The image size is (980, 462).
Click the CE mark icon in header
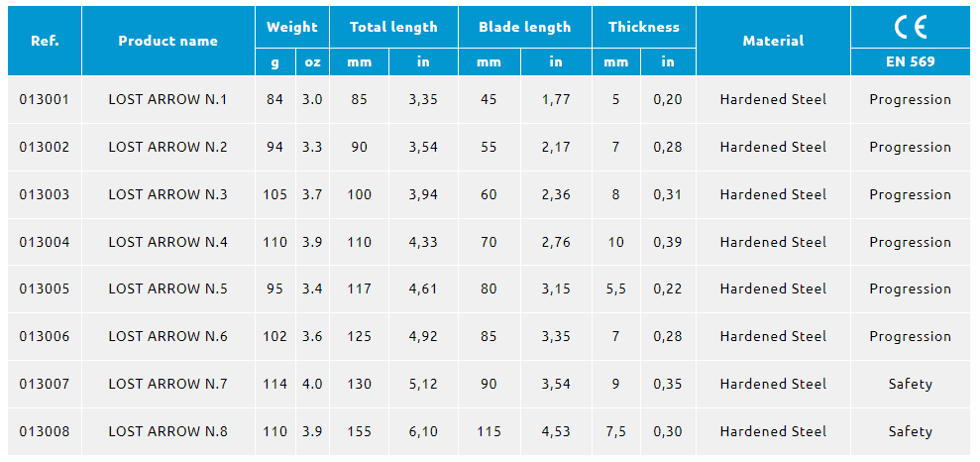coord(910,27)
